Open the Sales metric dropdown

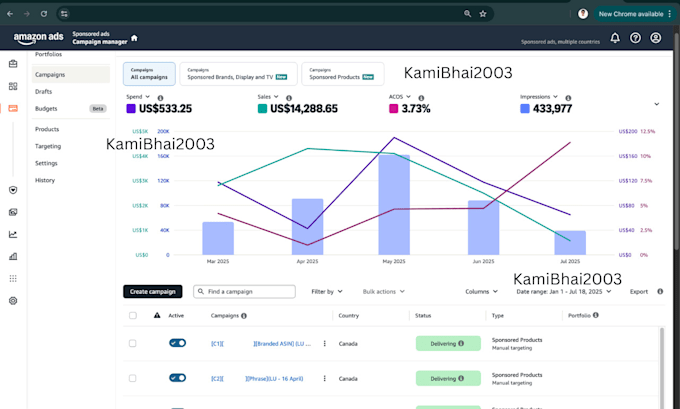268,97
